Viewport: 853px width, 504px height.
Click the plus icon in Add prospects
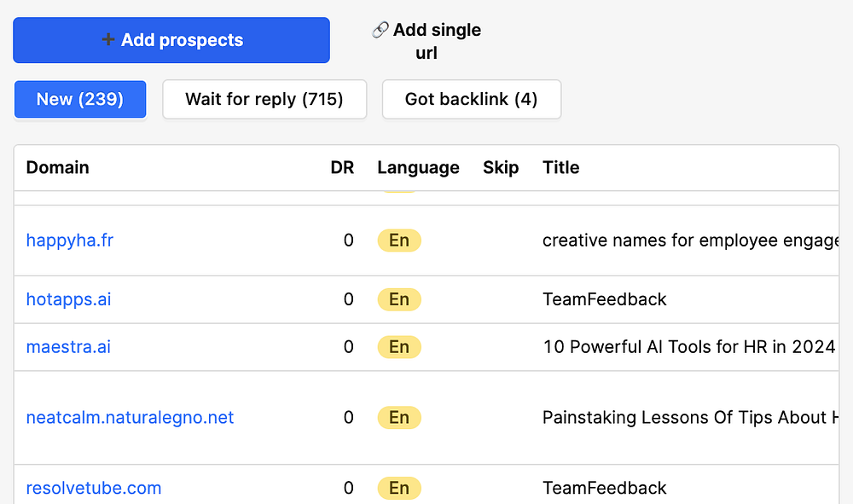click(x=108, y=40)
